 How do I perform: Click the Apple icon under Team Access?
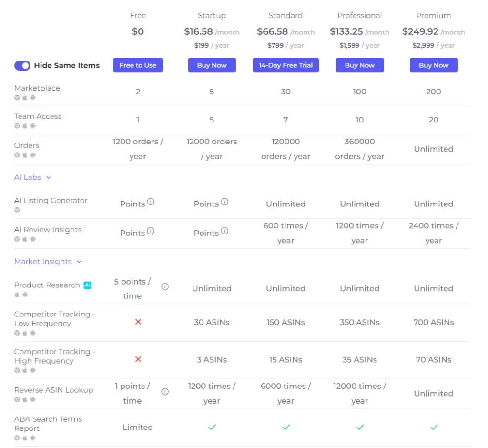tap(25, 126)
